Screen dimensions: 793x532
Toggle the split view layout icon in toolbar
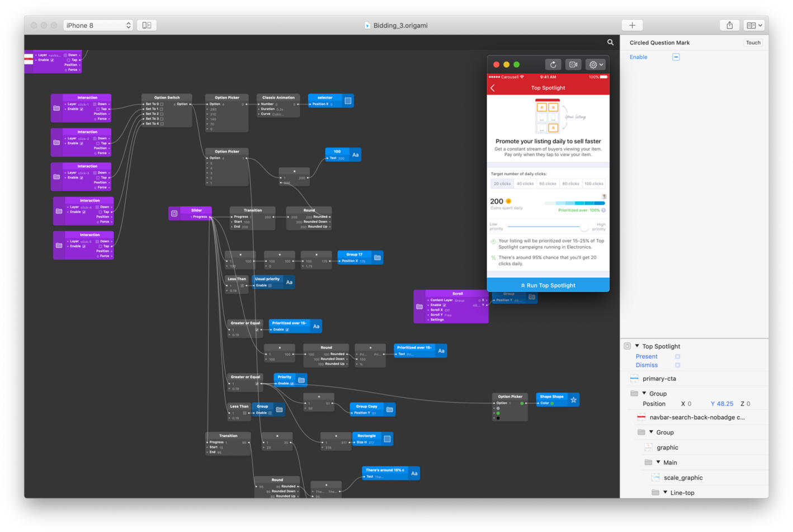(x=147, y=25)
